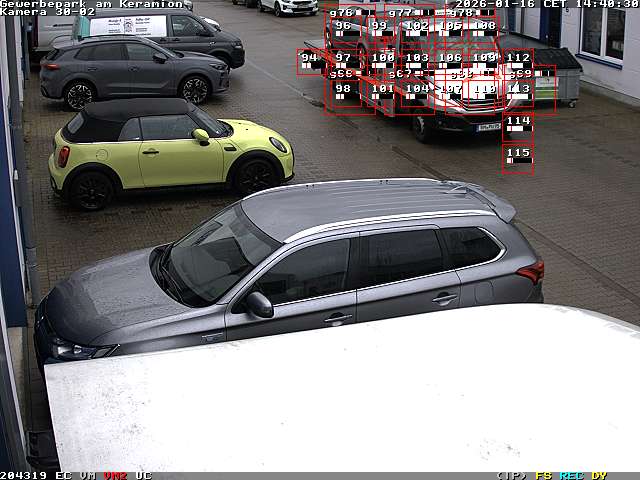The image size is (640, 480).
Task: Select detection marker labeled 976
Action: click(341, 13)
